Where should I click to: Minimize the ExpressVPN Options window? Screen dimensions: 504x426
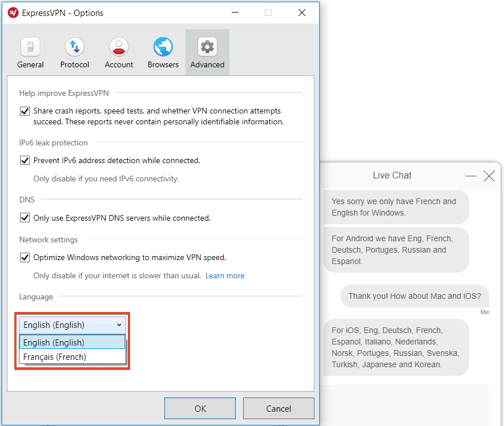235,13
